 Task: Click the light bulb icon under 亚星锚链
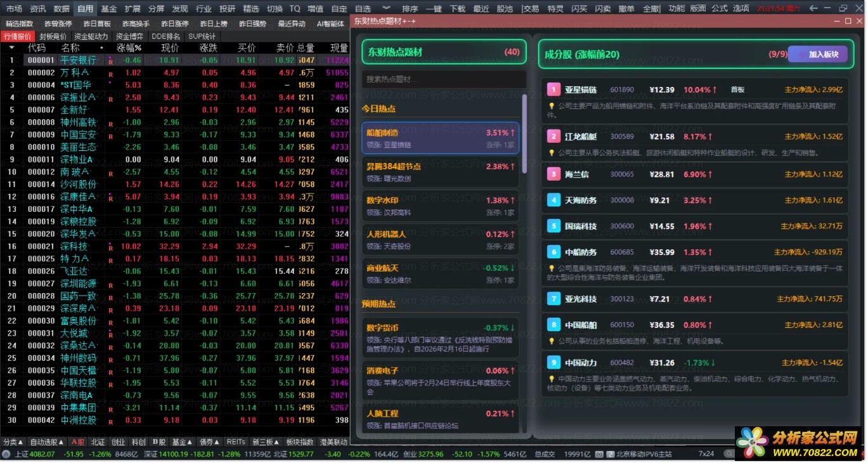552,107
